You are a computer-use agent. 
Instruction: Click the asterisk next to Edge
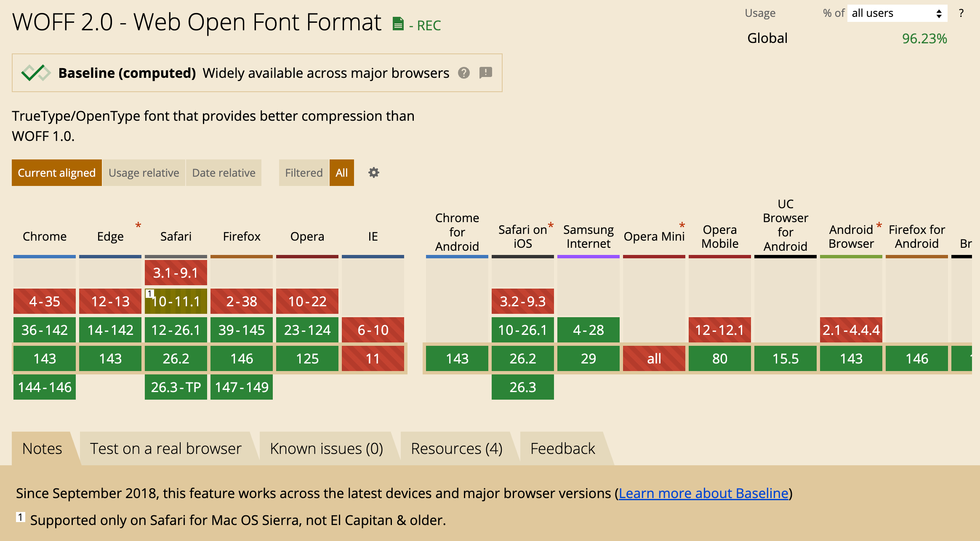[x=138, y=225]
